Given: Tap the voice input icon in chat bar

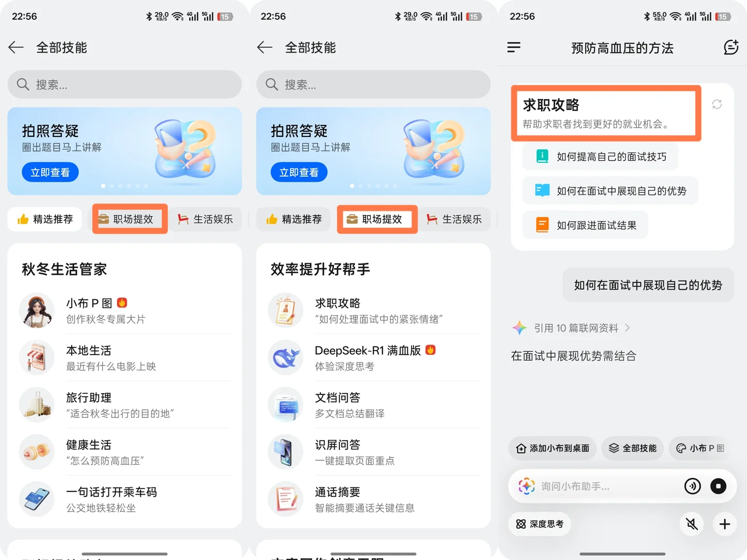Looking at the screenshot, I should [692, 486].
